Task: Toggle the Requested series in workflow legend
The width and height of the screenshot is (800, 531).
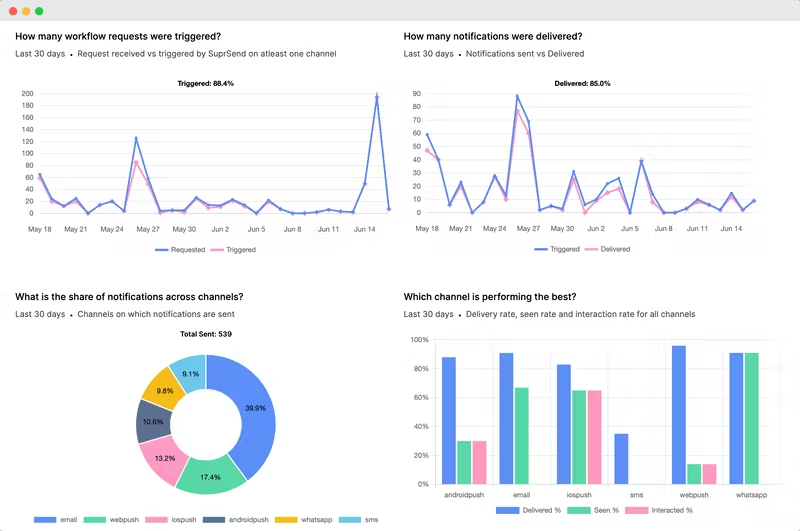Action: tap(180, 250)
